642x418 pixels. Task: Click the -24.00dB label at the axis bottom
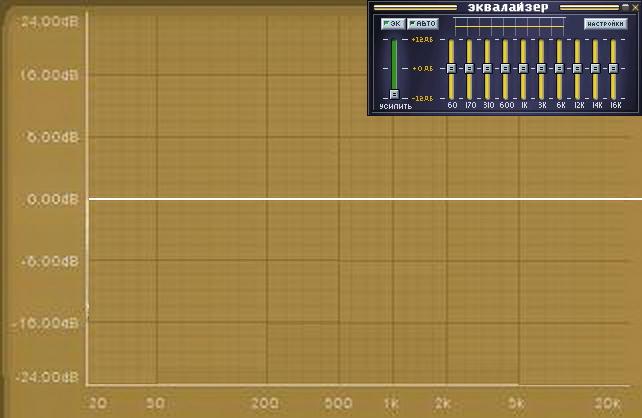pos(46,377)
